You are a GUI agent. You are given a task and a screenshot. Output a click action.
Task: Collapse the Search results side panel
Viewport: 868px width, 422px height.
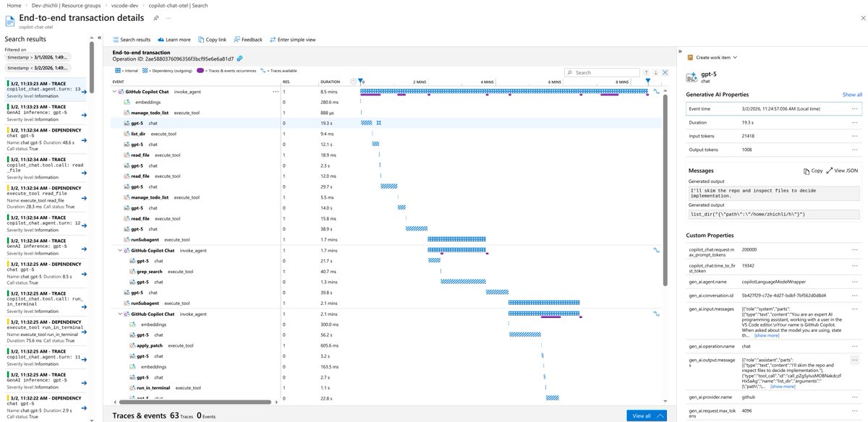click(x=100, y=38)
